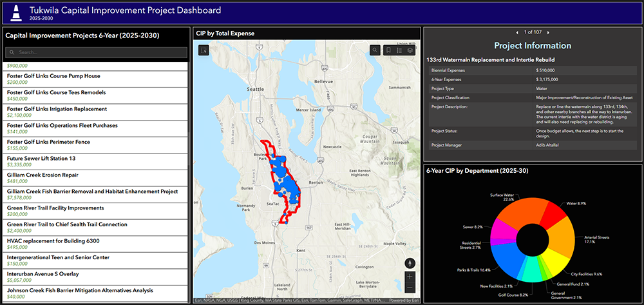Open the map layers panel

[x=410, y=50]
